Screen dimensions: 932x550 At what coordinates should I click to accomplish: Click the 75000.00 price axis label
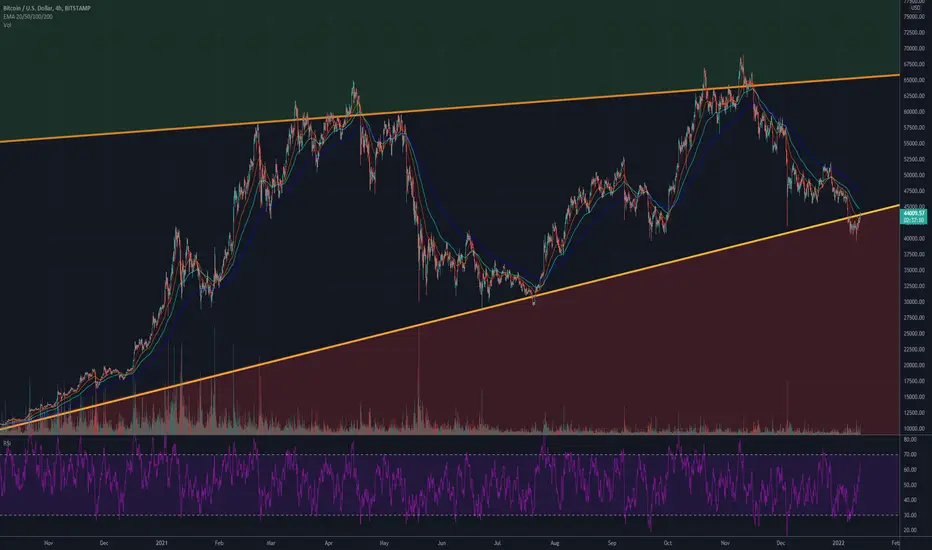(x=914, y=17)
